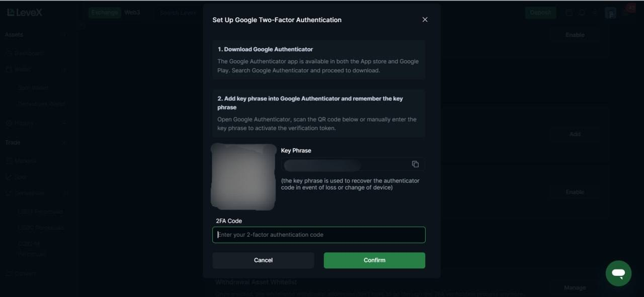The height and width of the screenshot is (297, 644).
Task: Cancel the two-factor authentication setup
Action: click(x=263, y=260)
